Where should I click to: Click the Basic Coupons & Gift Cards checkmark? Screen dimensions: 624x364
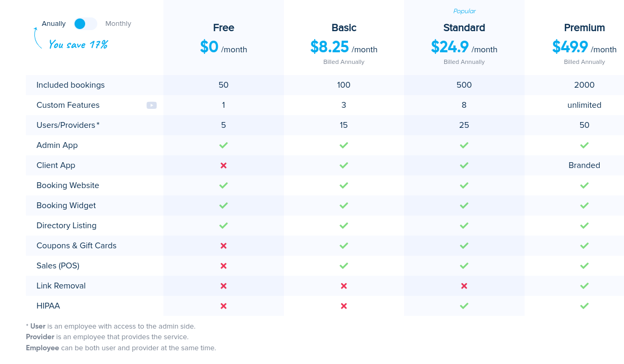344,246
